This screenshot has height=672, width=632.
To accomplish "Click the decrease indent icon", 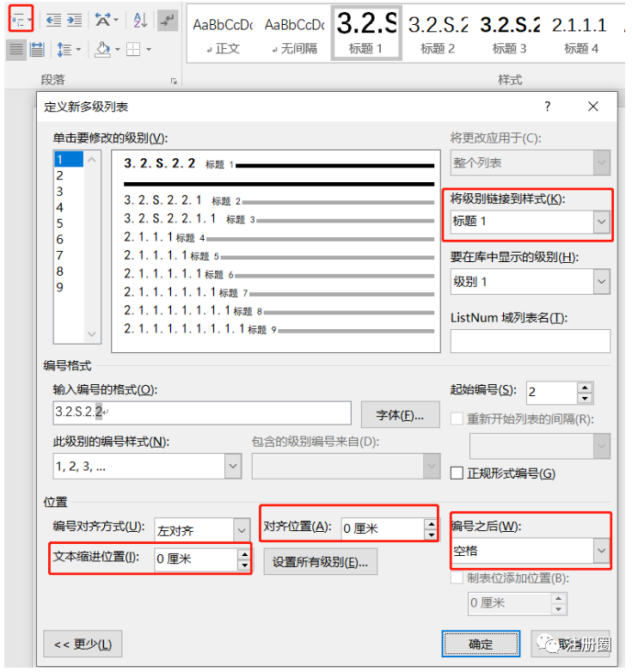I will (x=53, y=20).
